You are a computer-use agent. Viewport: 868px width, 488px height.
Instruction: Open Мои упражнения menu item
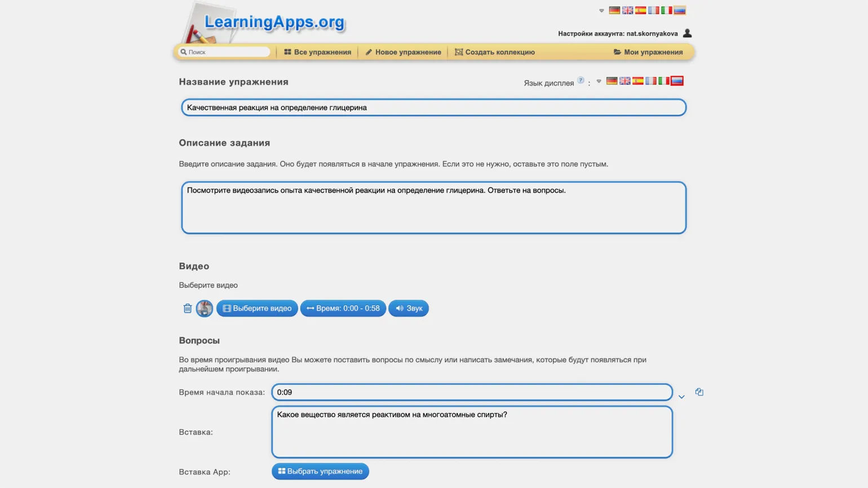pyautogui.click(x=648, y=52)
